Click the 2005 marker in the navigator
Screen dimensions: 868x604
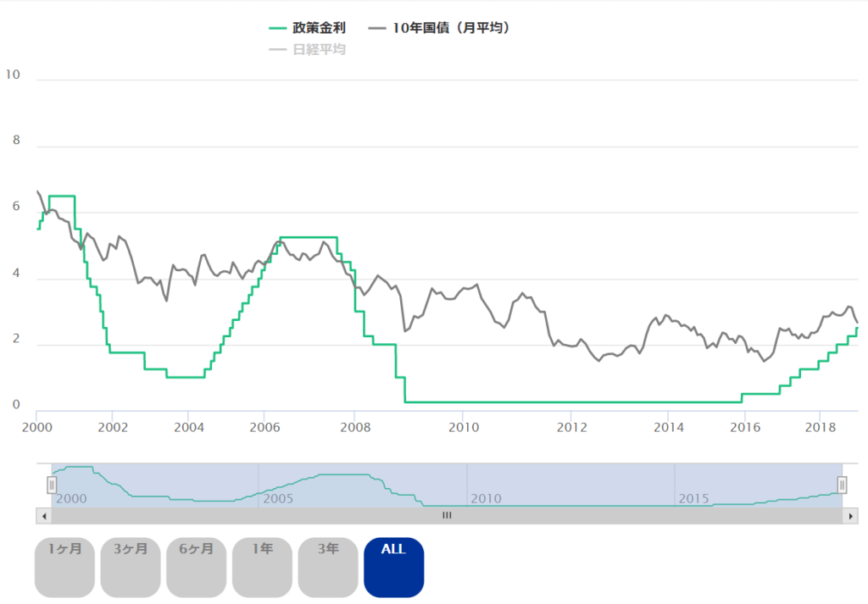[x=278, y=498]
